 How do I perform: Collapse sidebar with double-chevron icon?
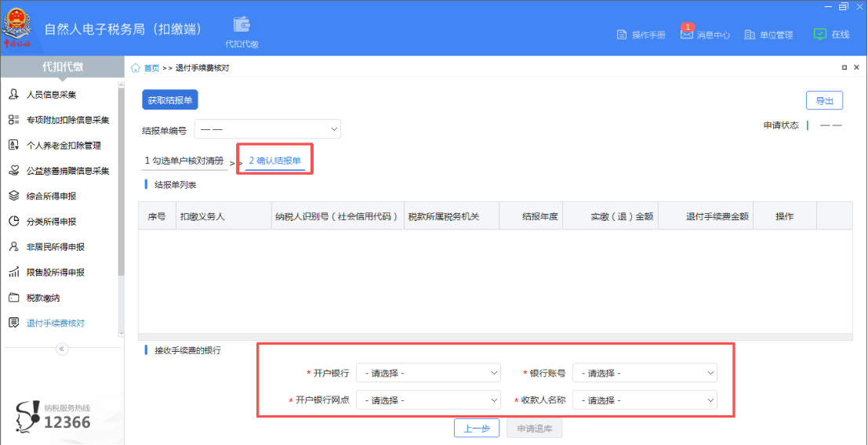(x=62, y=349)
